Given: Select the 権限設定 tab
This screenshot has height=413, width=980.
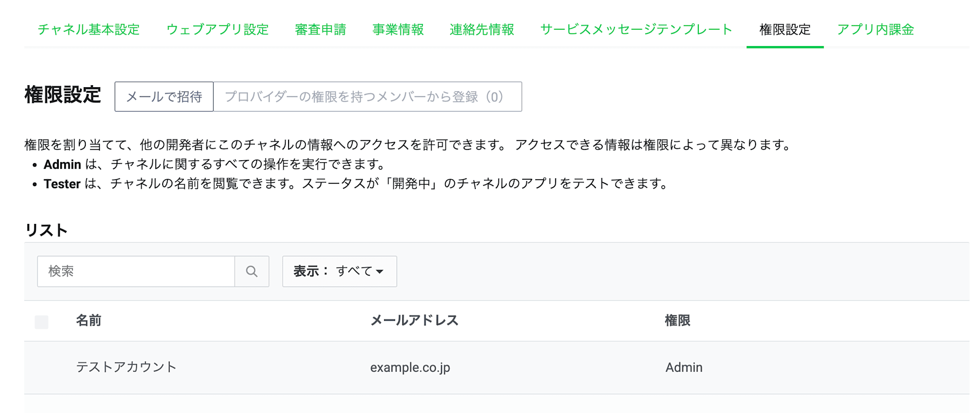Looking at the screenshot, I should click(x=785, y=29).
